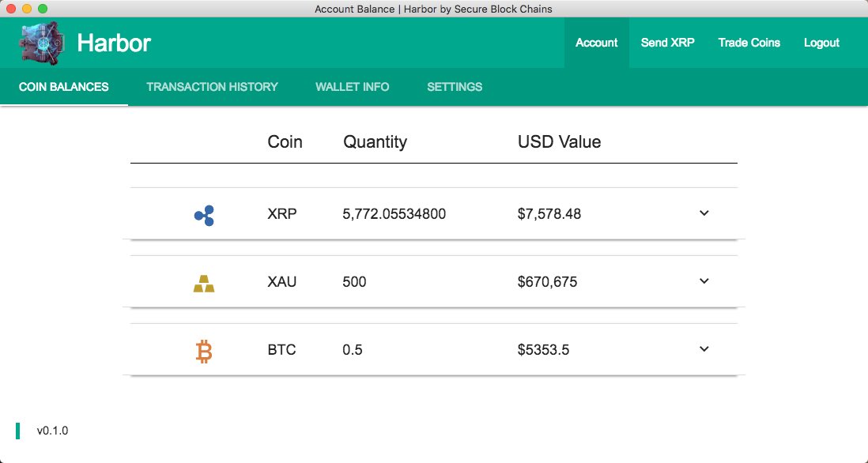The height and width of the screenshot is (463, 868).
Task: Open the Account menu item
Action: pos(596,43)
